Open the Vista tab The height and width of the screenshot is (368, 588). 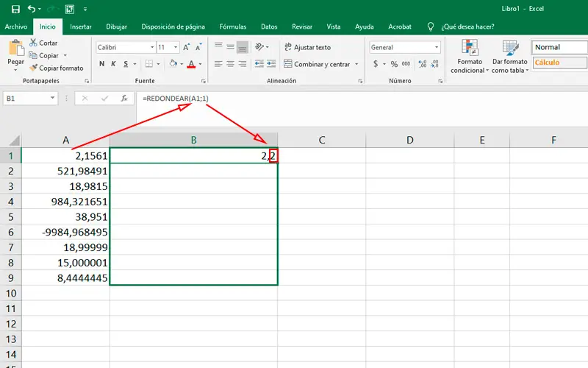[334, 26]
